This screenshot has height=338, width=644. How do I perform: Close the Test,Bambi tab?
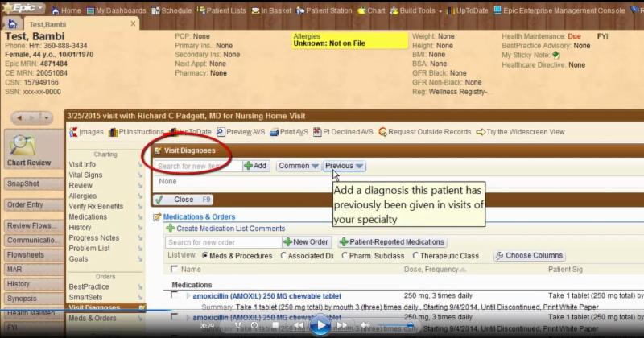[133, 24]
